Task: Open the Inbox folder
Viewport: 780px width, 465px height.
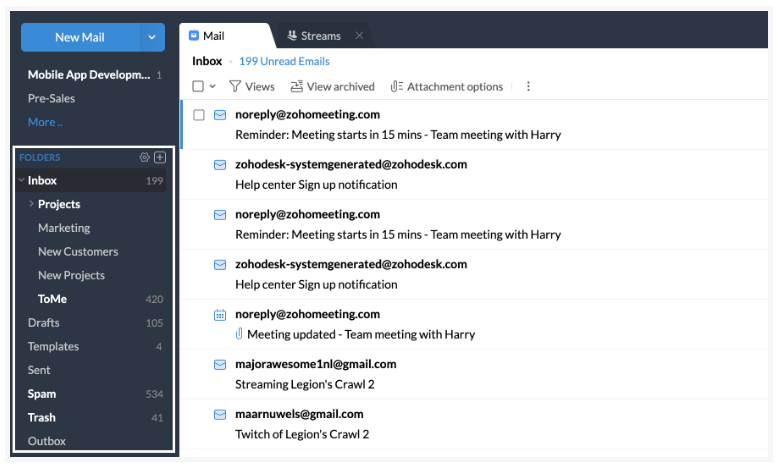Action: 91,181
